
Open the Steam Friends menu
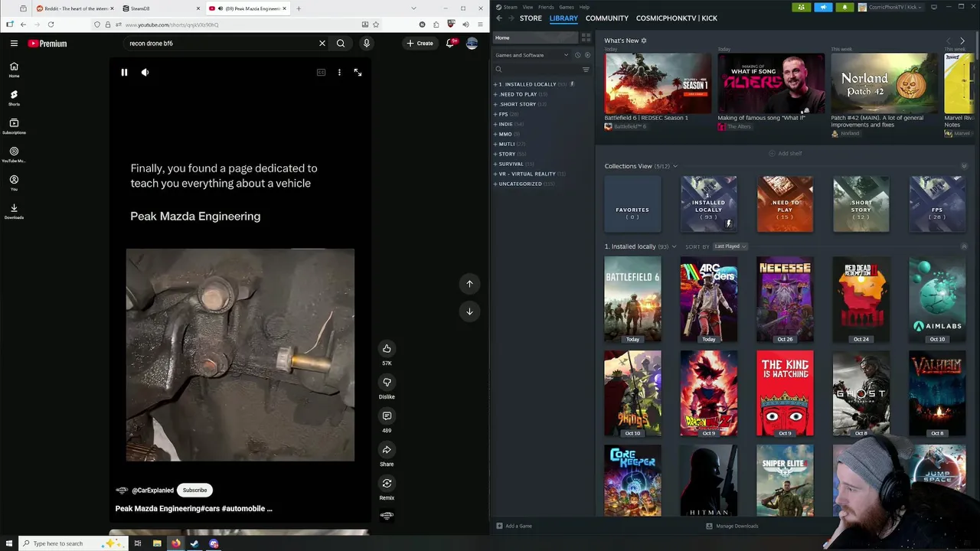click(x=546, y=7)
